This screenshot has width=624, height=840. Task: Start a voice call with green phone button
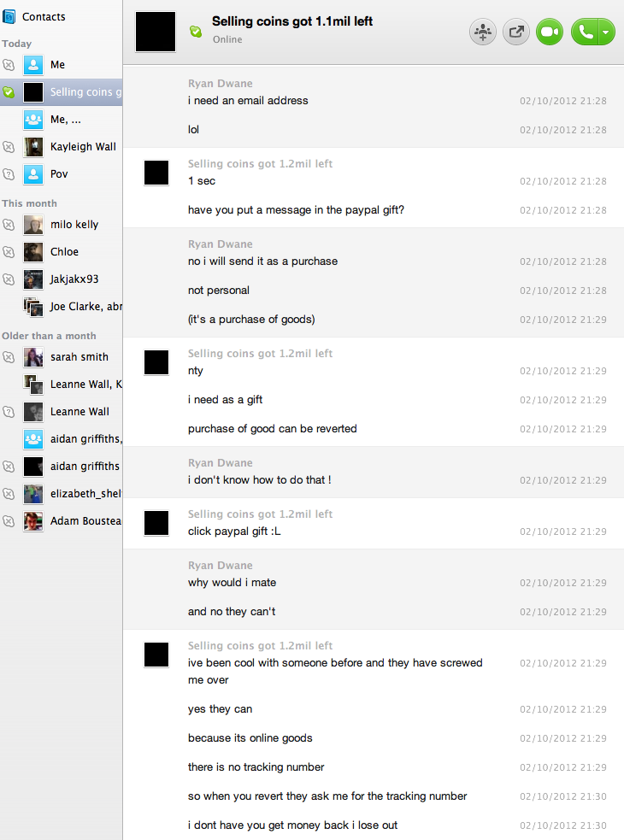(x=586, y=32)
